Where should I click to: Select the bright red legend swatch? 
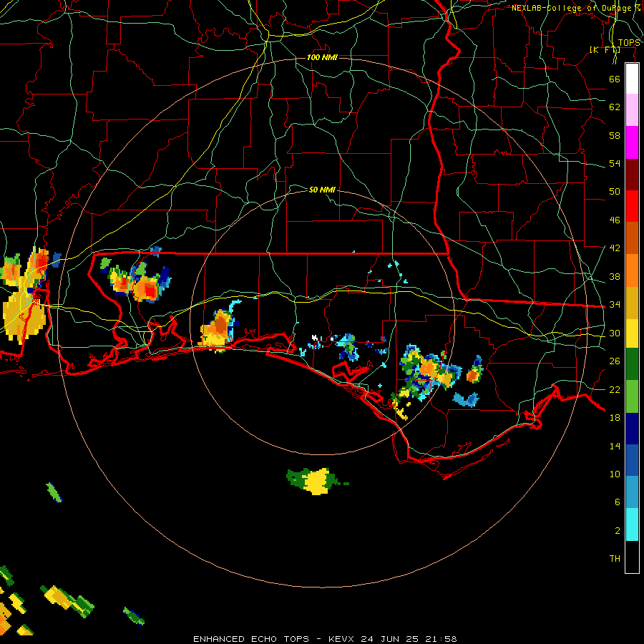pos(632,206)
